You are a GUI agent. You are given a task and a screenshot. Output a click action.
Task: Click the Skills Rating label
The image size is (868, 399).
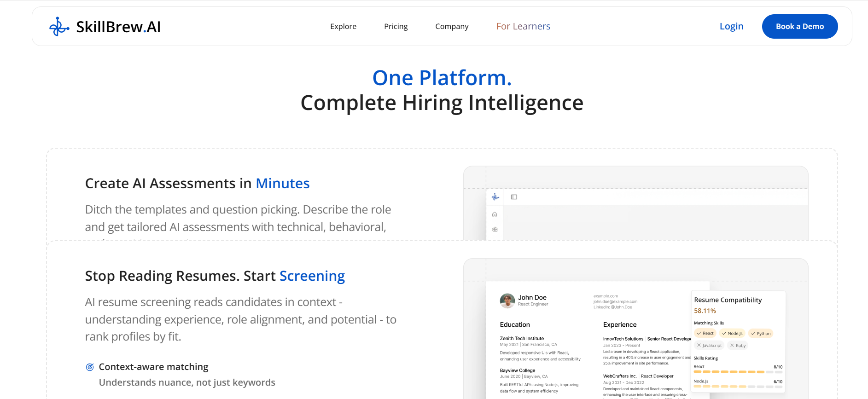point(705,358)
